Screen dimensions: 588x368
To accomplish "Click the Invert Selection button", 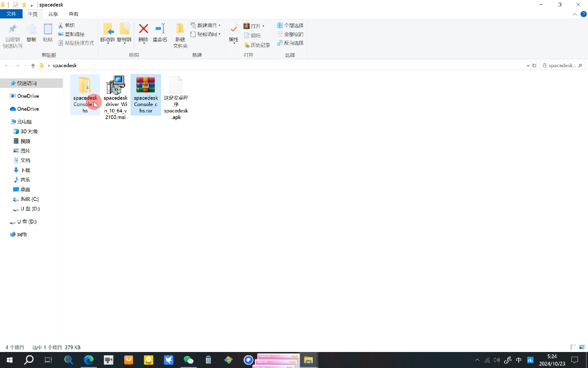I will point(290,43).
